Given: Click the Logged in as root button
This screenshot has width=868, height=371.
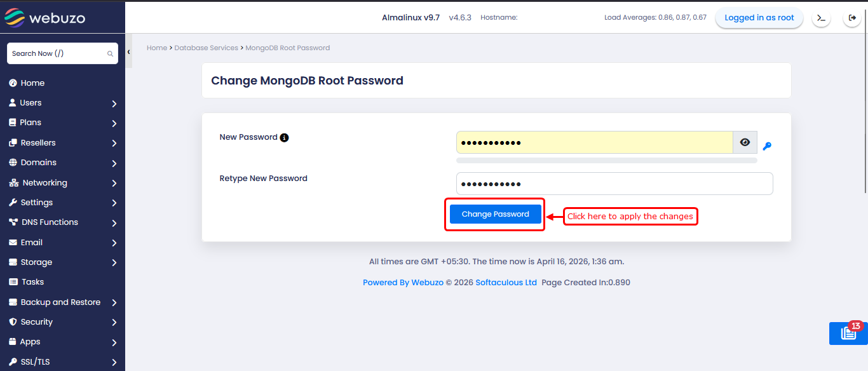Looking at the screenshot, I should [x=759, y=18].
